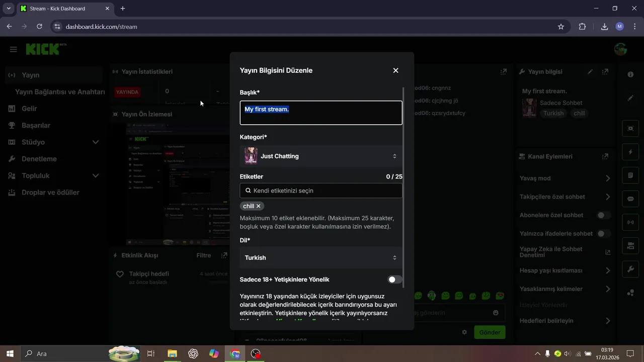
Task: Open a new Chrome tab
Action: [123, 9]
